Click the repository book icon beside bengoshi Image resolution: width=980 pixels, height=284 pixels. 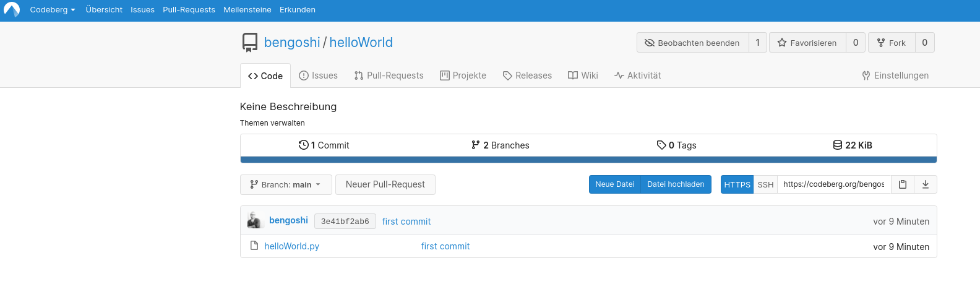click(250, 42)
